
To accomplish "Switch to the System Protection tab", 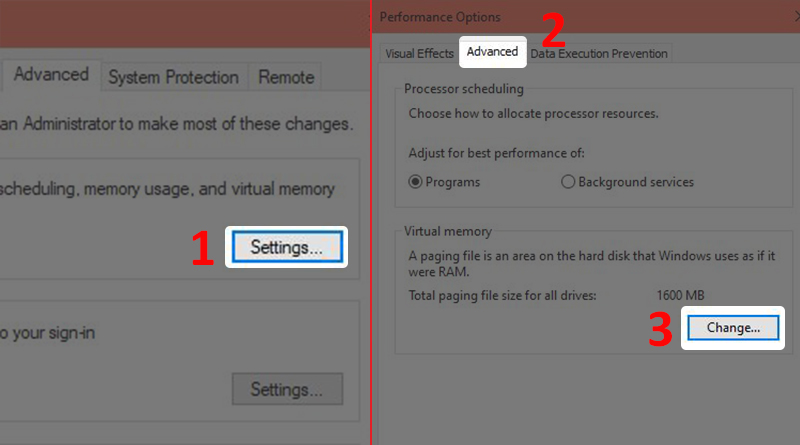I will point(173,77).
